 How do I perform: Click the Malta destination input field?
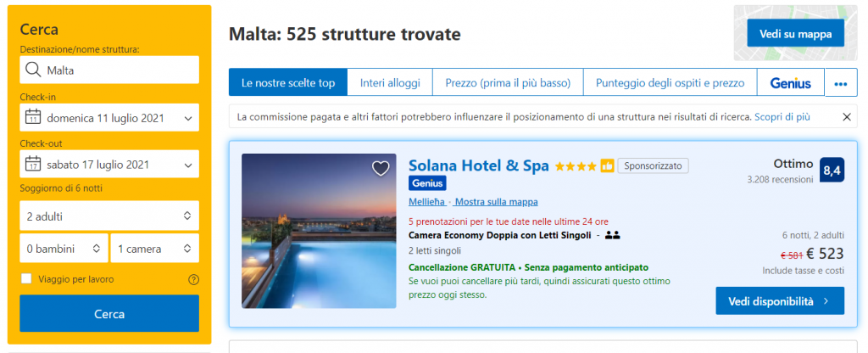[119, 70]
